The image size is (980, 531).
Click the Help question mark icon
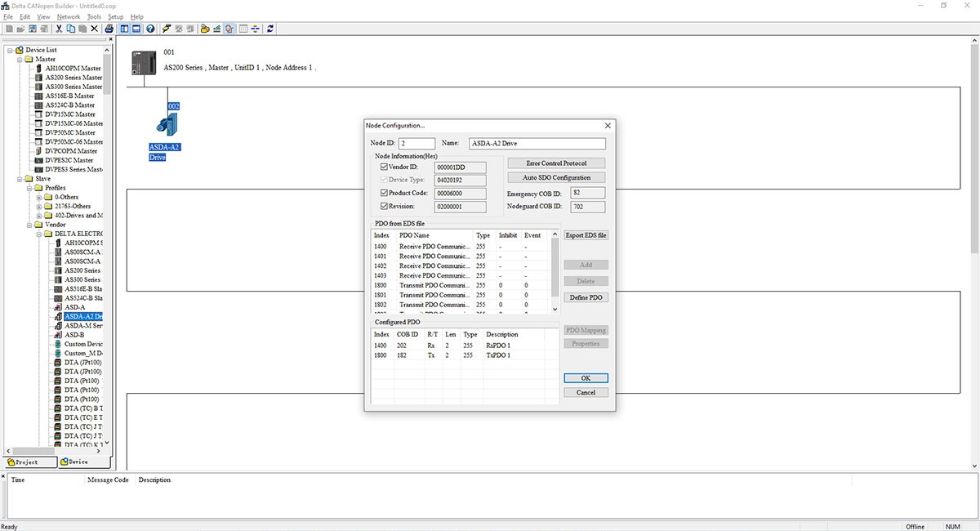150,29
